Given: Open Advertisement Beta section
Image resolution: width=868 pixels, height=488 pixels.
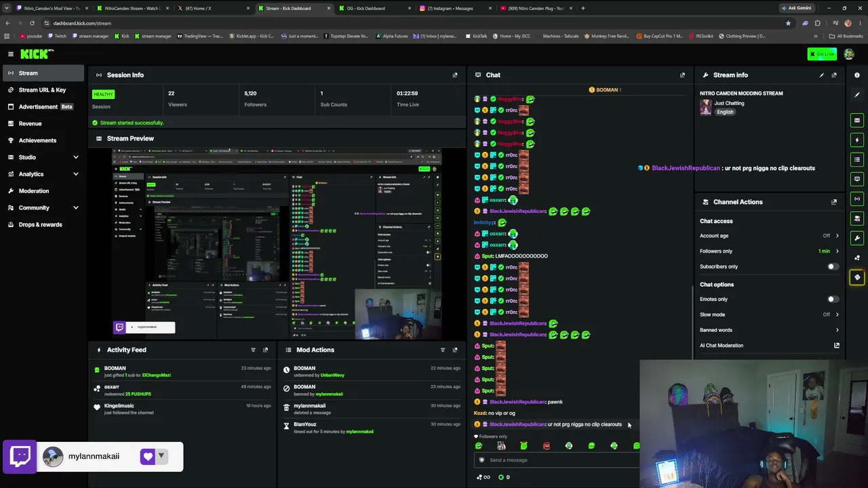Looking at the screenshot, I should (x=44, y=106).
